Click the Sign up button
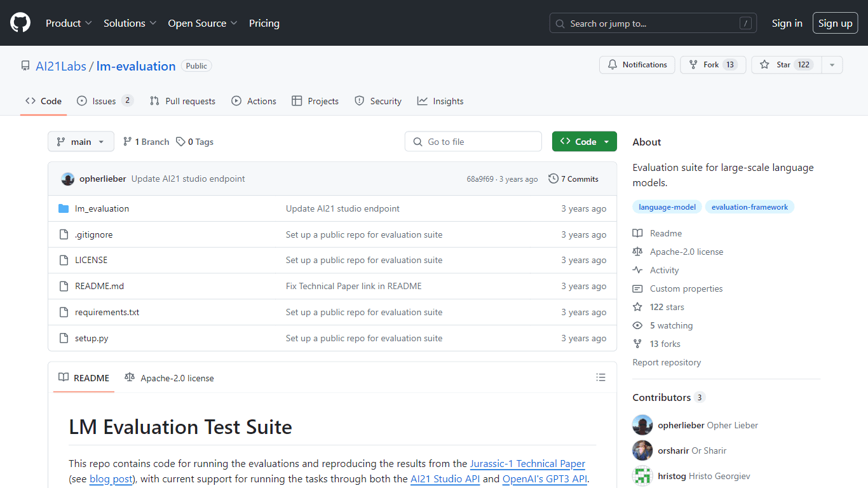Viewport: 868px width, 488px height. [835, 24]
